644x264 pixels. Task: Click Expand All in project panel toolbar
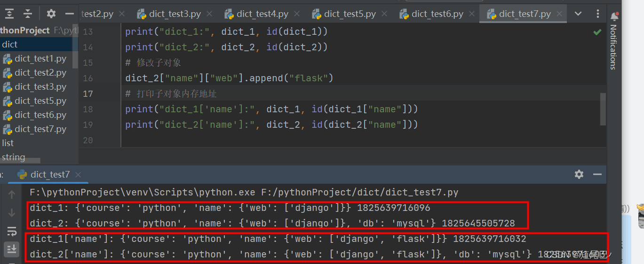pyautogui.click(x=9, y=14)
